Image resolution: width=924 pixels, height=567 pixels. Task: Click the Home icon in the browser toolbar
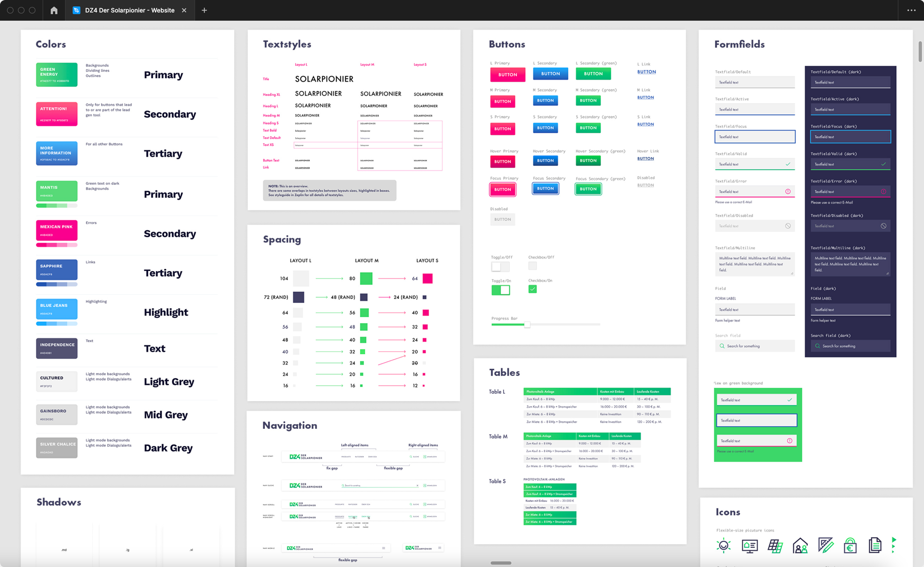pos(53,10)
